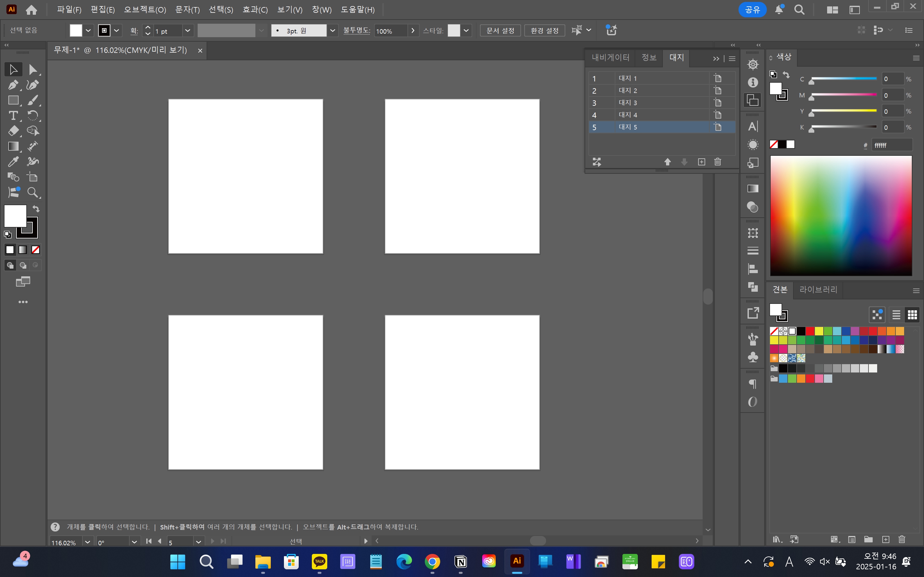This screenshot has width=924, height=577.
Task: Rearrange all artboards icon in 대지 panel
Action: 597,162
